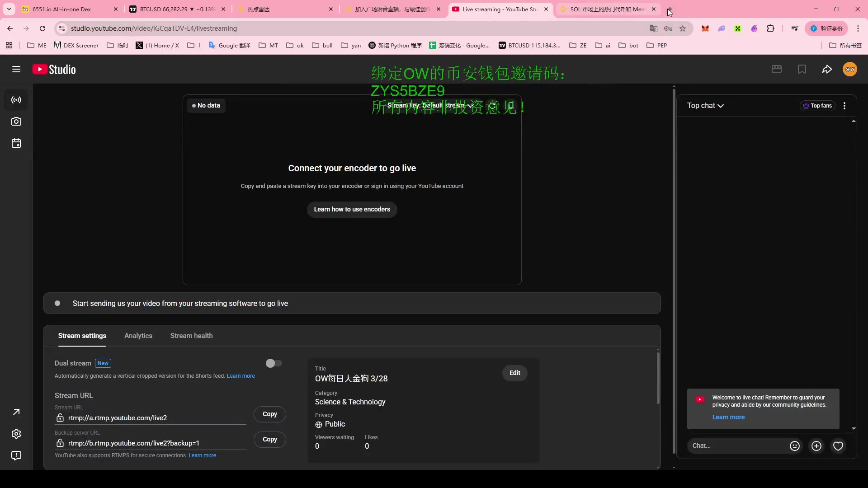Switch to the Analytics tab
Image resolution: width=868 pixels, height=488 pixels.
tap(138, 336)
